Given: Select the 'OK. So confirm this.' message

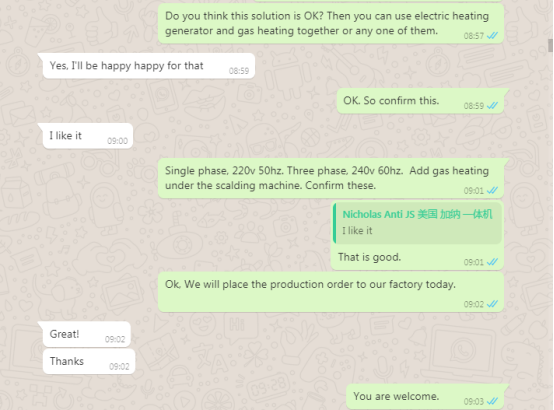Looking at the screenshot, I should [x=420, y=101].
